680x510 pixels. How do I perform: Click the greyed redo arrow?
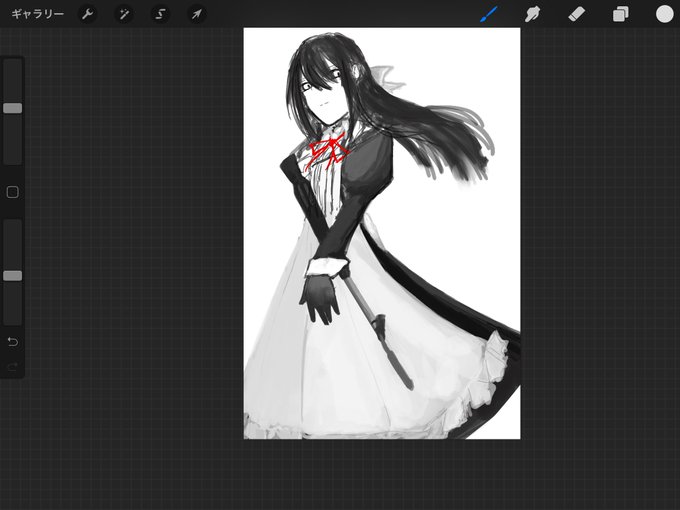13,367
